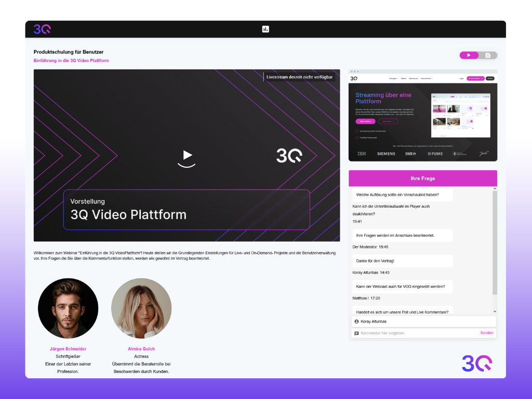Open the streaming platform slide thumbnail
The image size is (532, 399).
423,115
